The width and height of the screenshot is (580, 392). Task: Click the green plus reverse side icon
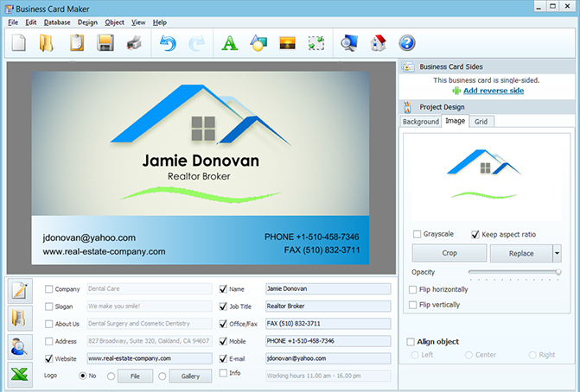[x=456, y=91]
